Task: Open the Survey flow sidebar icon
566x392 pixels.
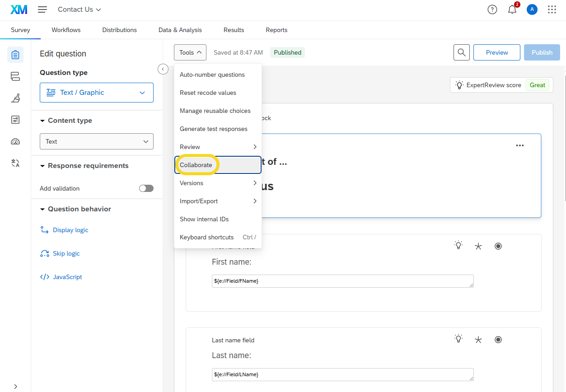Action: (x=15, y=76)
